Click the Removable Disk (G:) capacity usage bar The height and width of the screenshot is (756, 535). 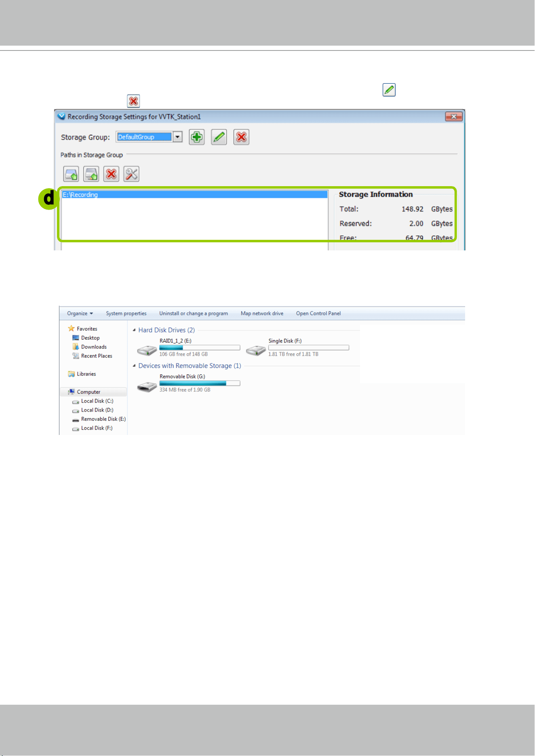tap(200, 383)
